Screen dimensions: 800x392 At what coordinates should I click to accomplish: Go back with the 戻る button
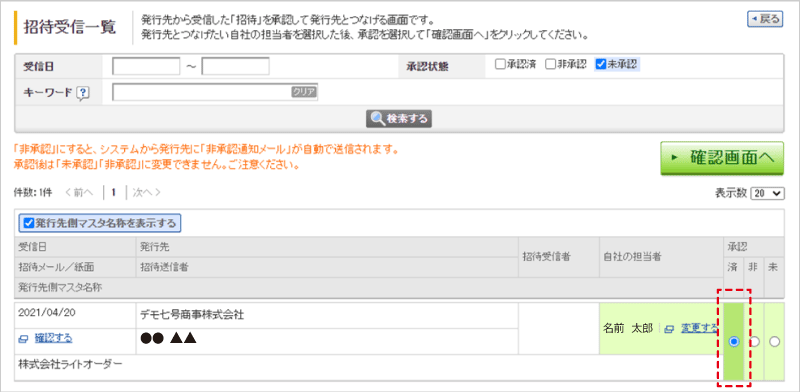764,19
